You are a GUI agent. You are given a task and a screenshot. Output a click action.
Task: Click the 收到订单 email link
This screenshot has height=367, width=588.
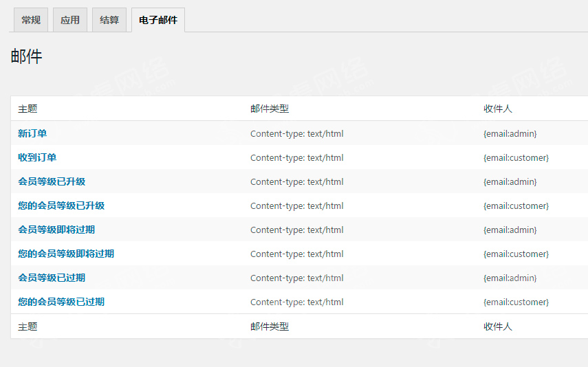pos(37,157)
